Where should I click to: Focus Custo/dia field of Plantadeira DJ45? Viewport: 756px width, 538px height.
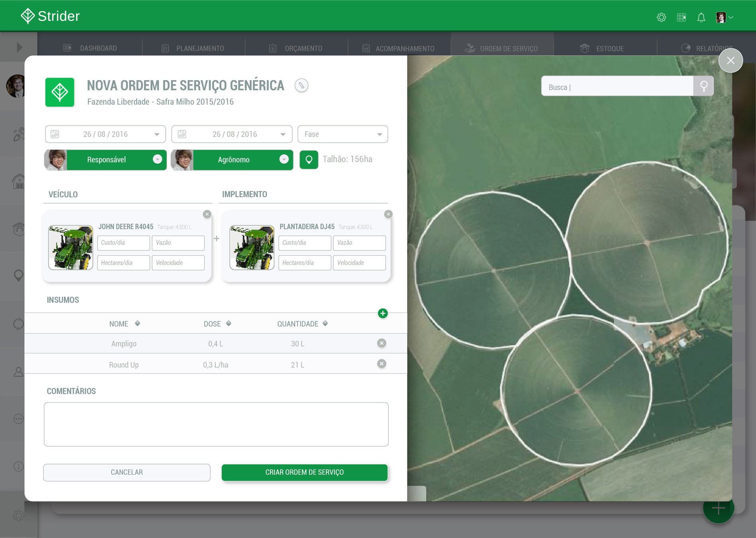coord(305,243)
